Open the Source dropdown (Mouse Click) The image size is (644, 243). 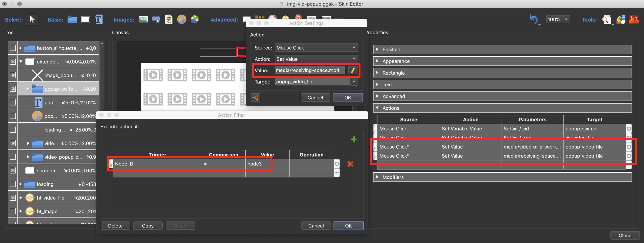316,48
